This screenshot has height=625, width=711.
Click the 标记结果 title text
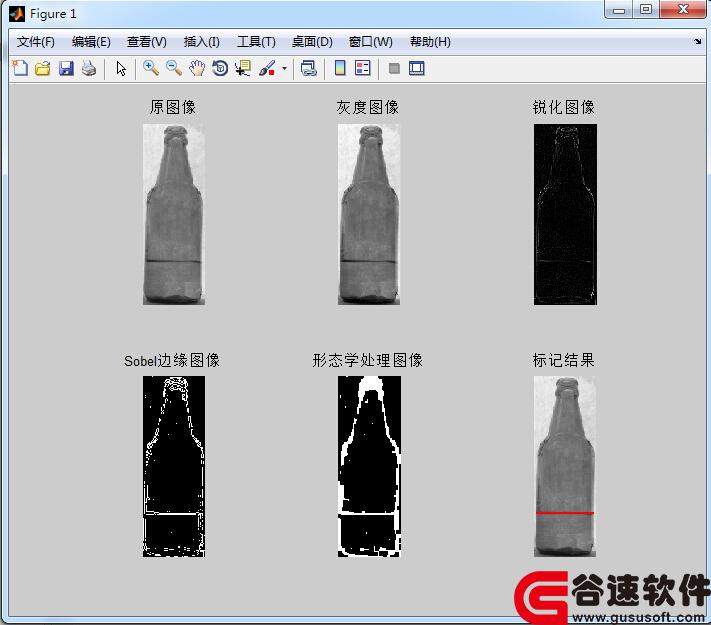[x=564, y=361]
